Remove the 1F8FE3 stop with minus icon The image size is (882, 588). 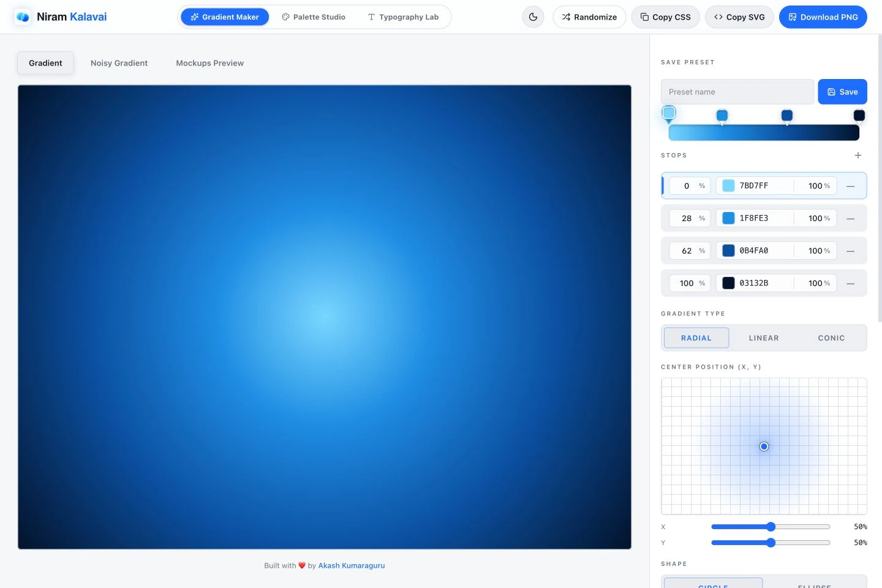pos(850,219)
